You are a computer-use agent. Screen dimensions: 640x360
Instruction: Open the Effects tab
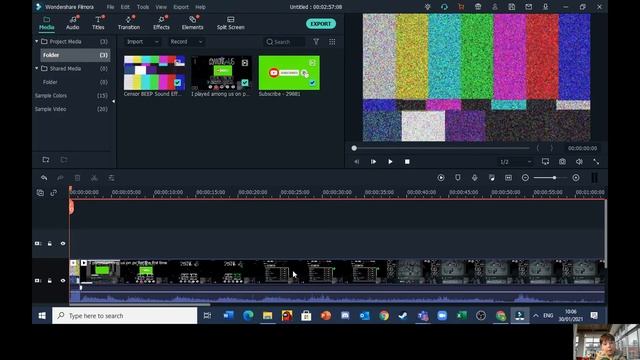point(161,23)
